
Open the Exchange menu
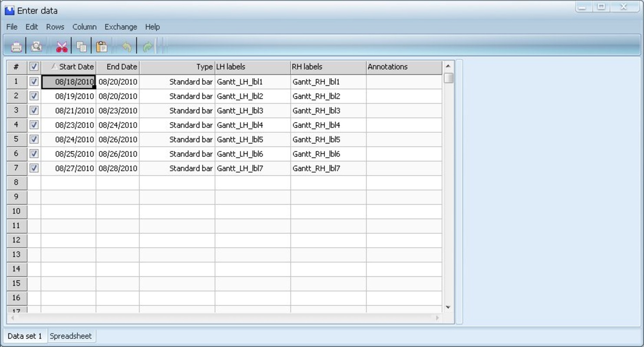(121, 27)
